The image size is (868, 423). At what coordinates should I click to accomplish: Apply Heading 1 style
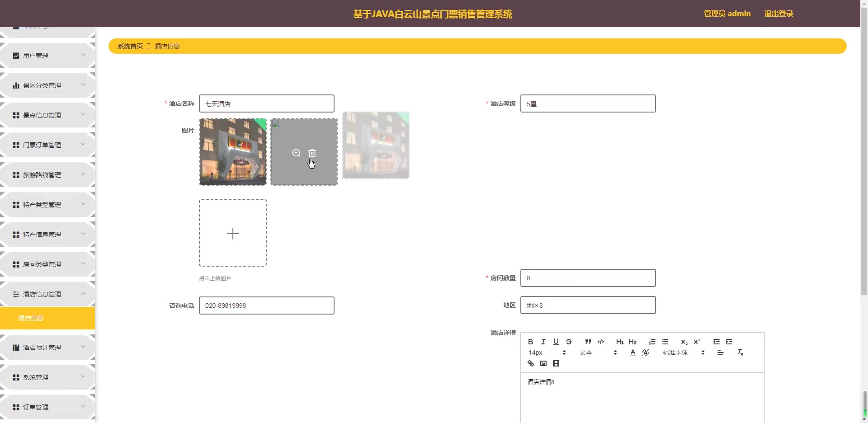pyautogui.click(x=620, y=342)
